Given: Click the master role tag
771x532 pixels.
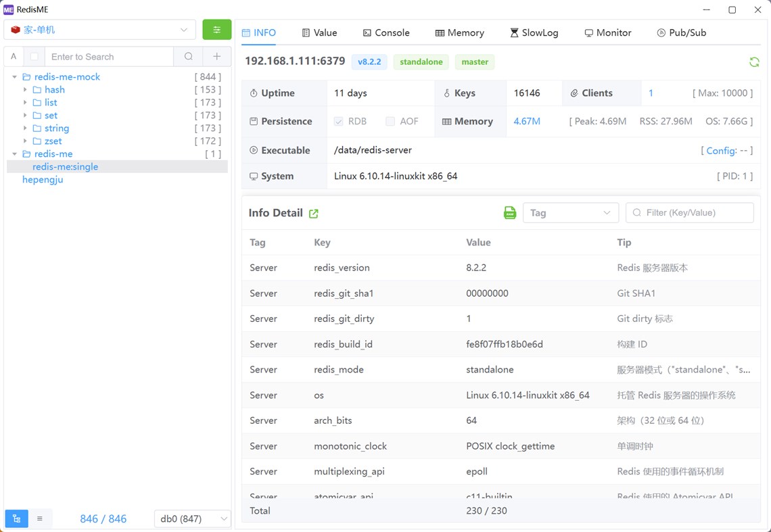Looking at the screenshot, I should (475, 62).
